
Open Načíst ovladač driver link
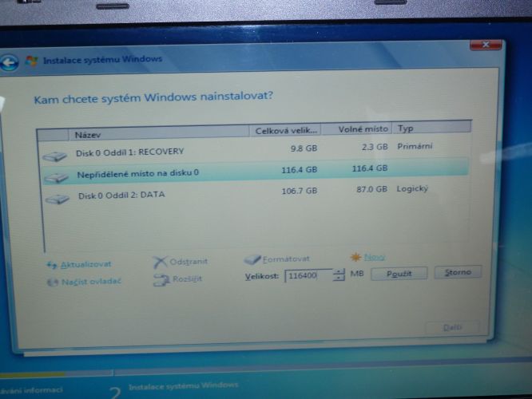pyautogui.click(x=91, y=282)
